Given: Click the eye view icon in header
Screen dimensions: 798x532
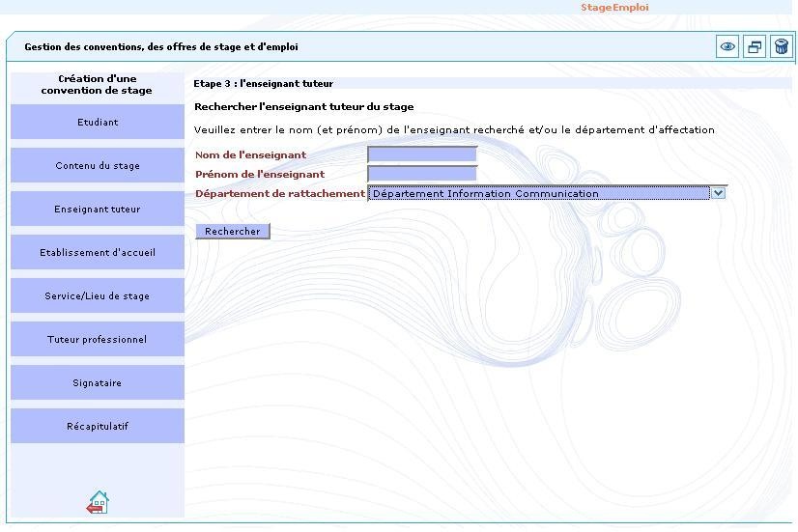Looking at the screenshot, I should 727,46.
